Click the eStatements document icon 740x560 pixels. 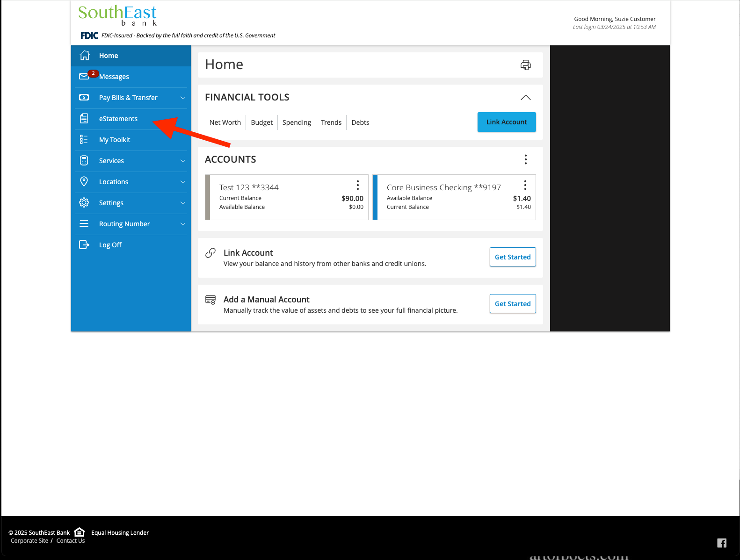(84, 118)
